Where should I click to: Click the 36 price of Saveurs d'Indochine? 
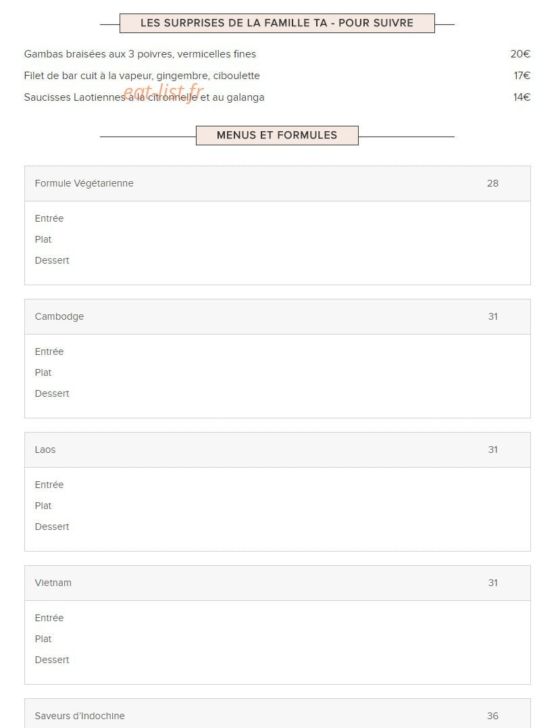click(x=492, y=716)
